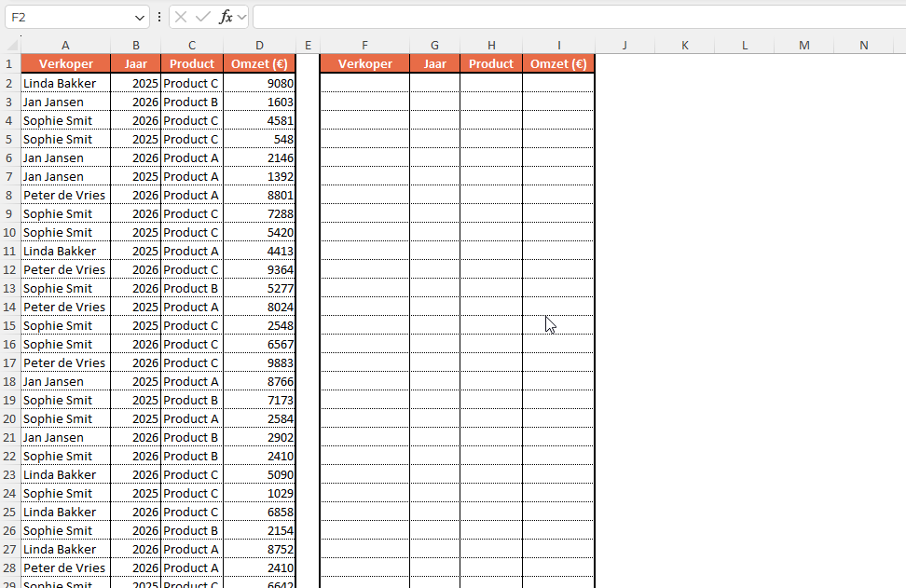Select the Jaar header cell in column G

coord(434,63)
